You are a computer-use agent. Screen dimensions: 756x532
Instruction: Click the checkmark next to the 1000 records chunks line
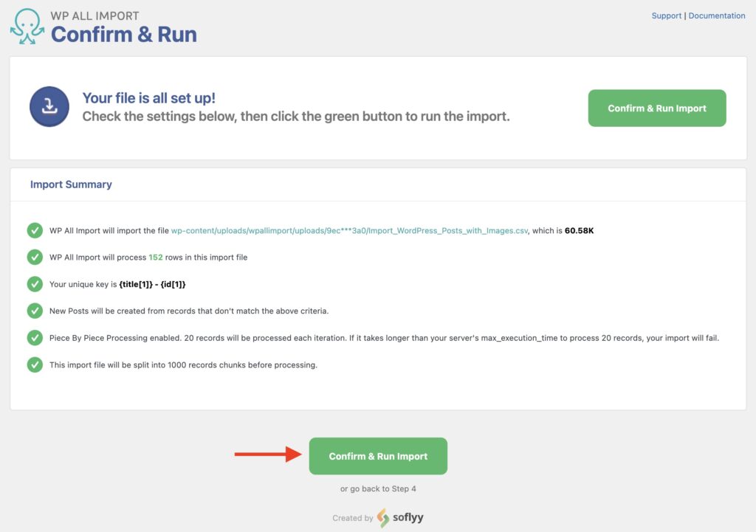coord(35,365)
